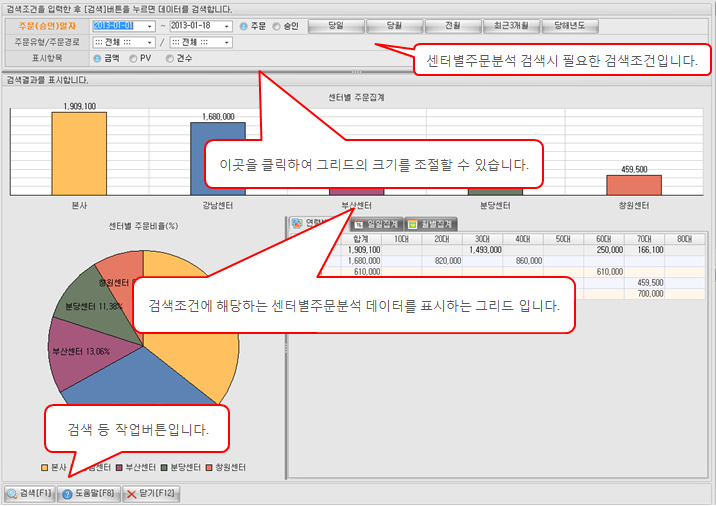Click the 전월 period button
The height and width of the screenshot is (506, 716).
click(x=453, y=26)
